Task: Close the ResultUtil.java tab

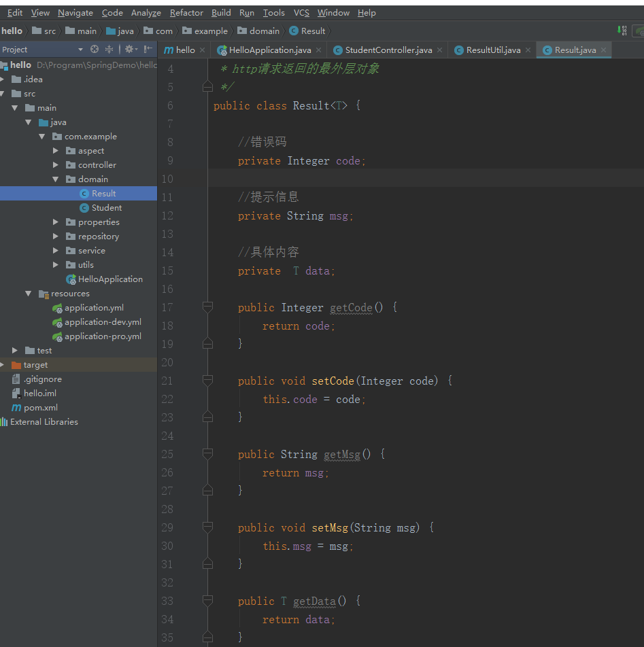Action: [528, 50]
